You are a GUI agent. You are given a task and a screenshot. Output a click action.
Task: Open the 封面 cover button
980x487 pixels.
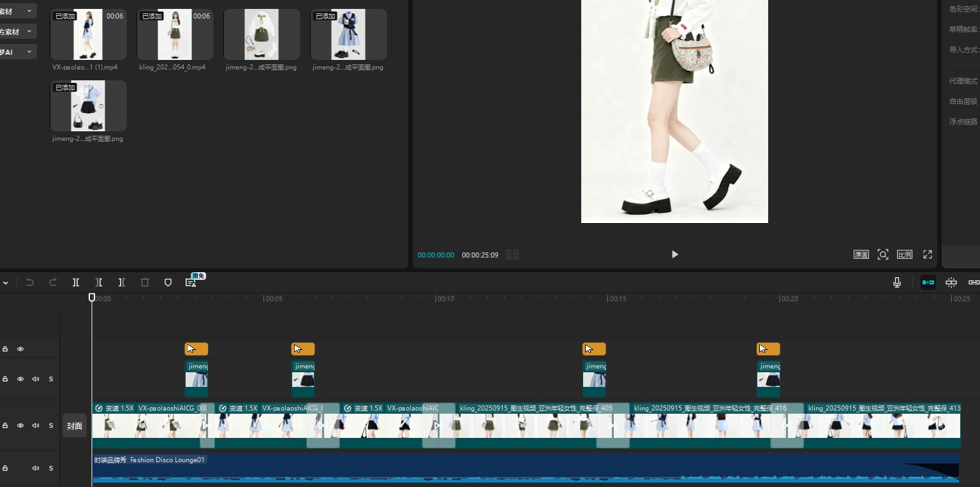75,426
